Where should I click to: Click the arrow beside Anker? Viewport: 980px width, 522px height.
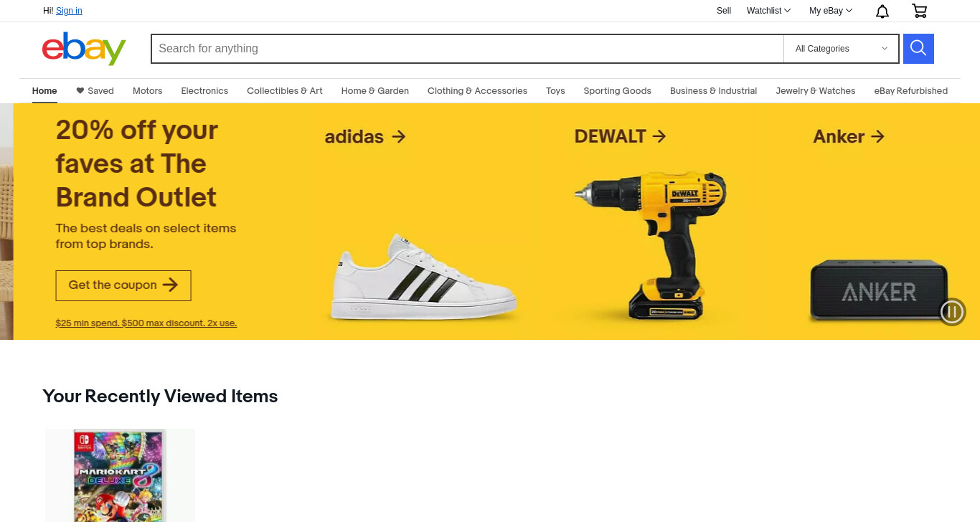[x=877, y=136]
